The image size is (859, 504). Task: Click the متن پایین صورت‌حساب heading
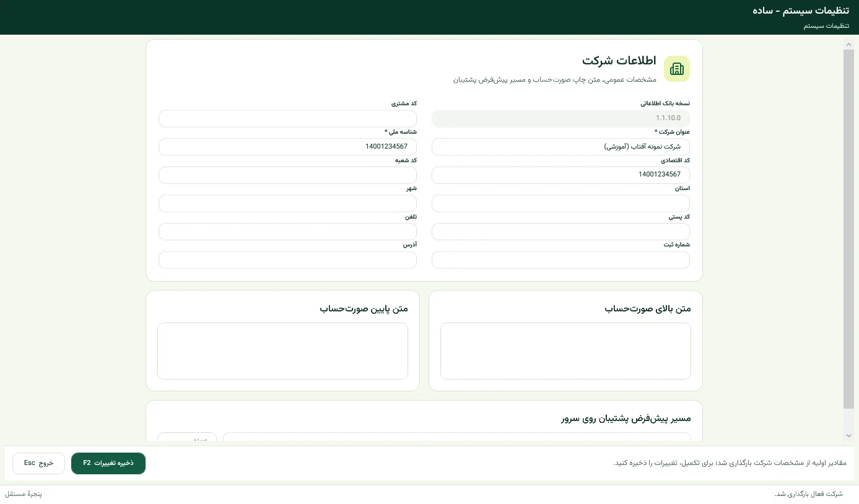364,308
